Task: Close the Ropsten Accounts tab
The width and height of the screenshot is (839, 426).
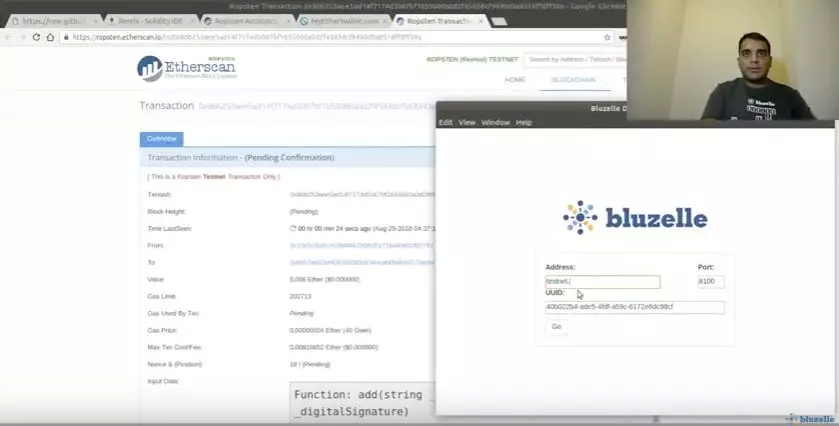Action: point(288,21)
